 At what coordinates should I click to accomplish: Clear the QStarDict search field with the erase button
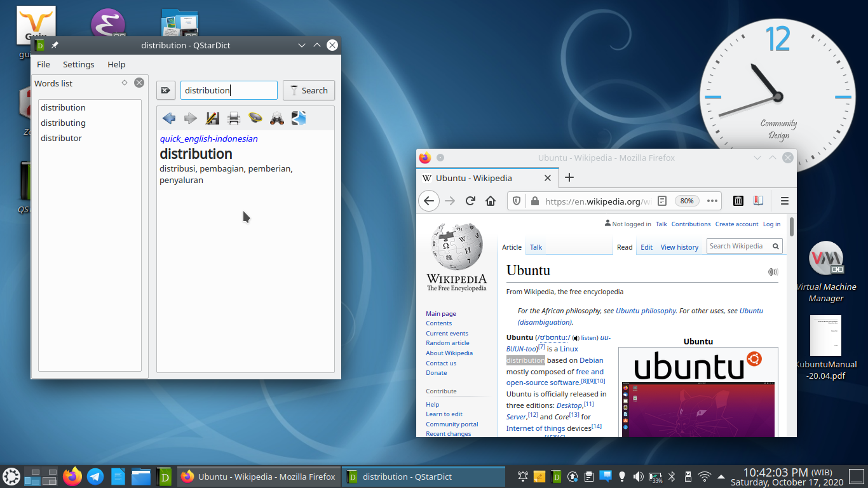166,90
